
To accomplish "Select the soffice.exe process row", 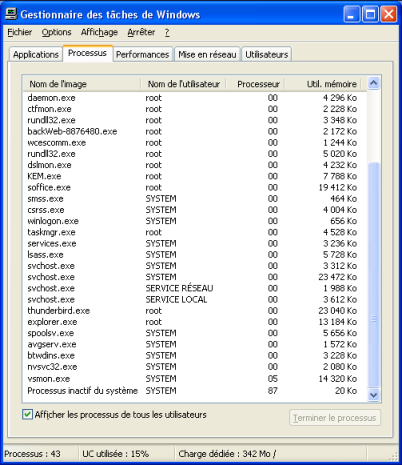I will 195,187.
